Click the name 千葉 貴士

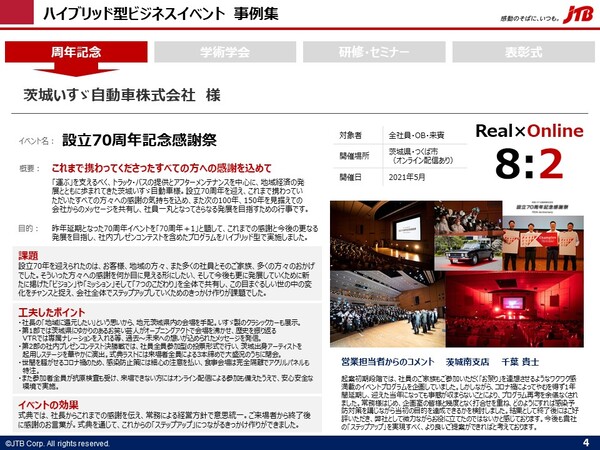click(x=520, y=362)
